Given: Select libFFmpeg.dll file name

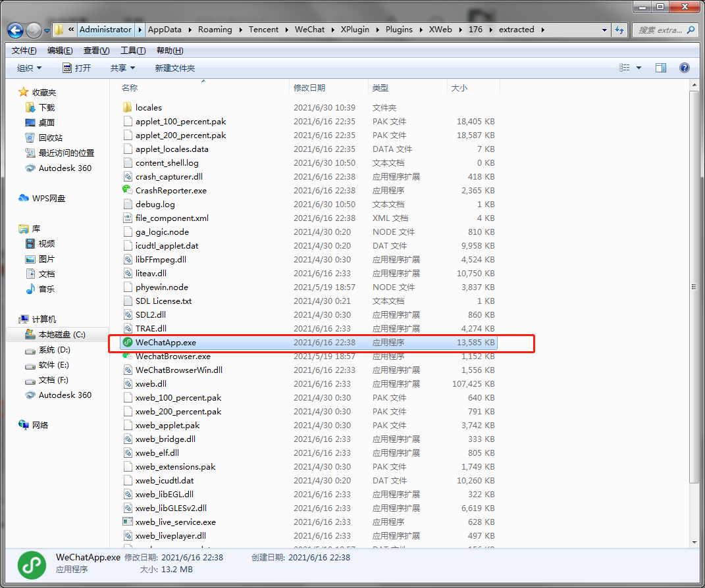Looking at the screenshot, I should pyautogui.click(x=161, y=259).
